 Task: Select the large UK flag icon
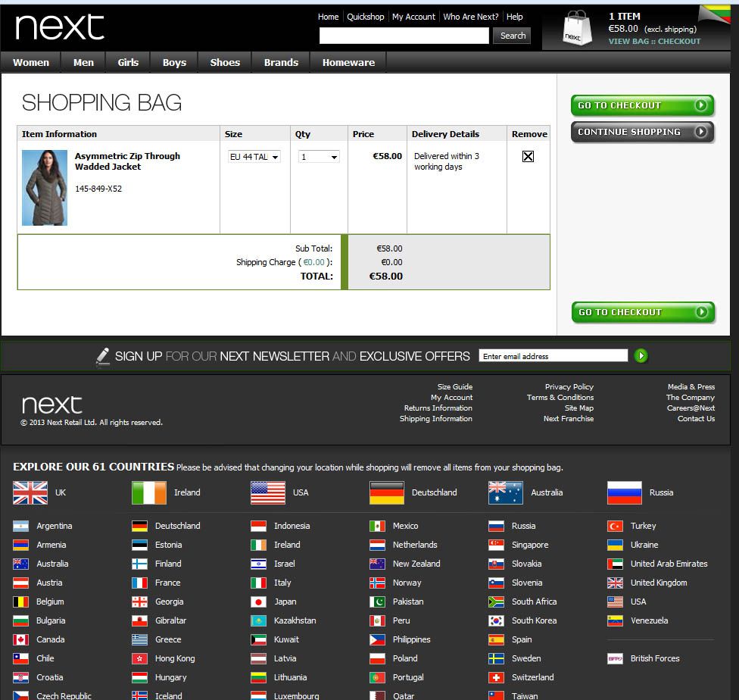30,492
